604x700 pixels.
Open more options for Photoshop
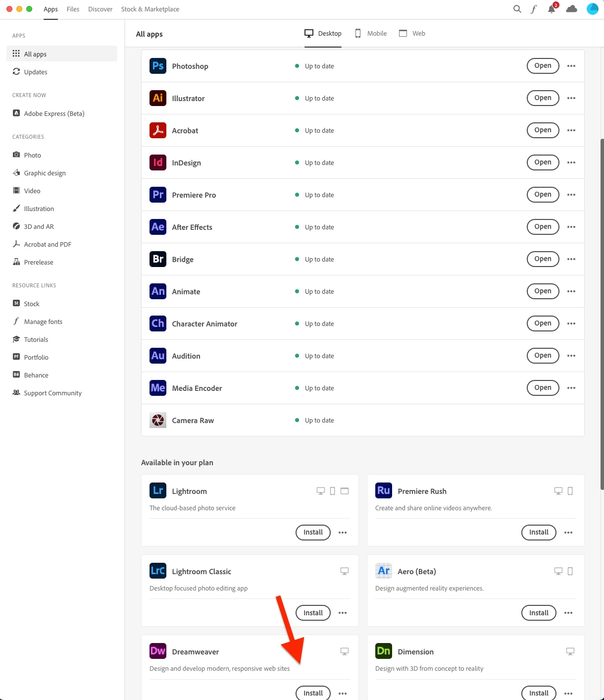point(571,66)
